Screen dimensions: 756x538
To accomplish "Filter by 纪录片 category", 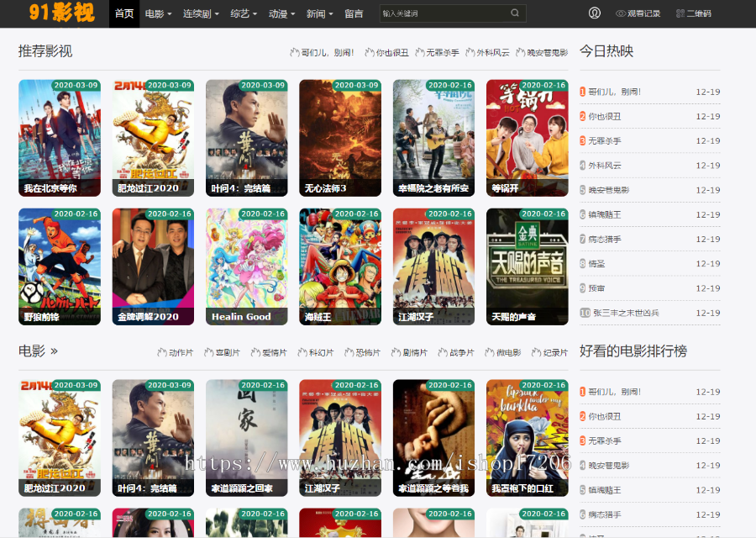I will click(x=549, y=353).
